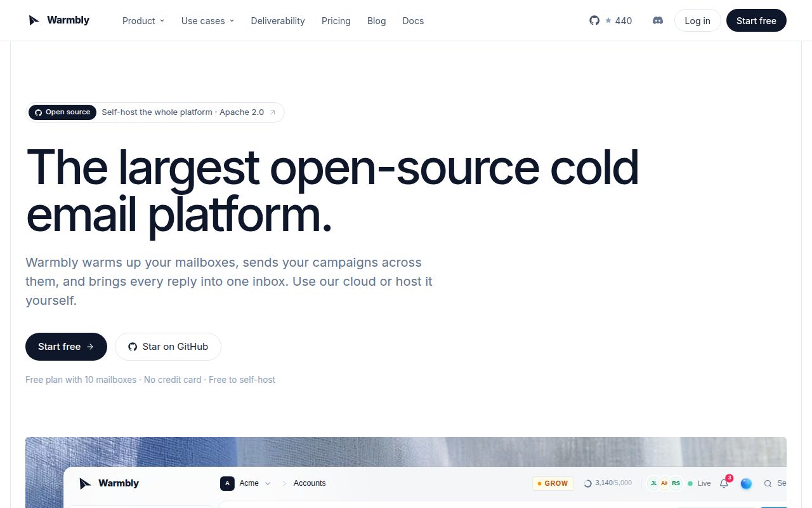Open the GitHub repository star-count icon link

[594, 20]
